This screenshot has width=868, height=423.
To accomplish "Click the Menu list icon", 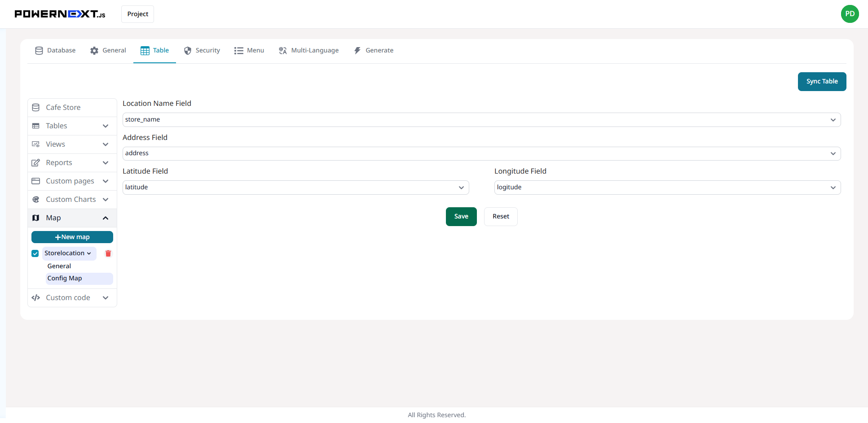I will point(239,51).
